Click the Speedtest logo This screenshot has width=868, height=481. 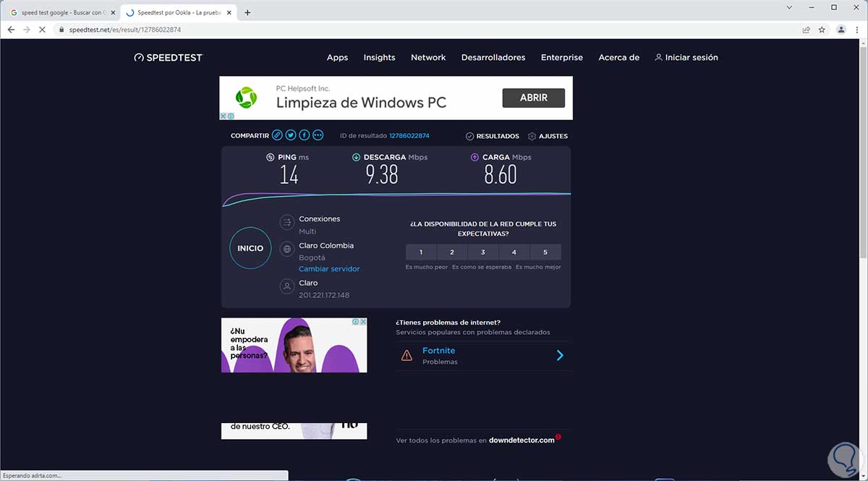coord(169,57)
